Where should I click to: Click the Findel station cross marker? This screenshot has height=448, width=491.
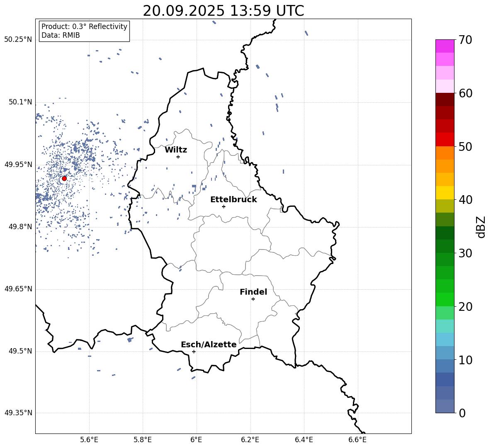[253, 299]
